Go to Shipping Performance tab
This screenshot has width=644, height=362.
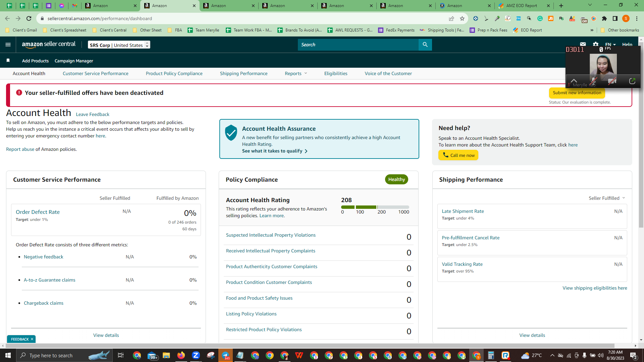coord(244,73)
